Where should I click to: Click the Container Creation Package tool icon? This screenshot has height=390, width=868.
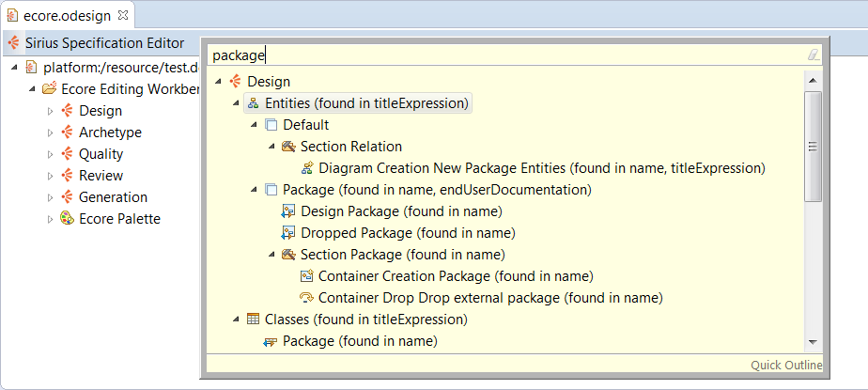click(306, 276)
